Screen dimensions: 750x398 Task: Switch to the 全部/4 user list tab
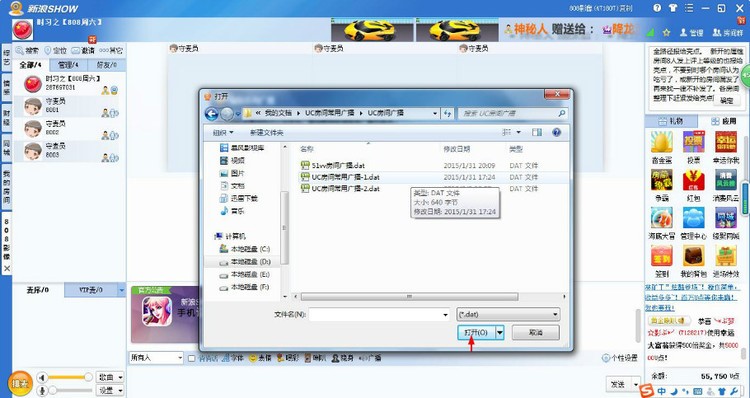31,65
